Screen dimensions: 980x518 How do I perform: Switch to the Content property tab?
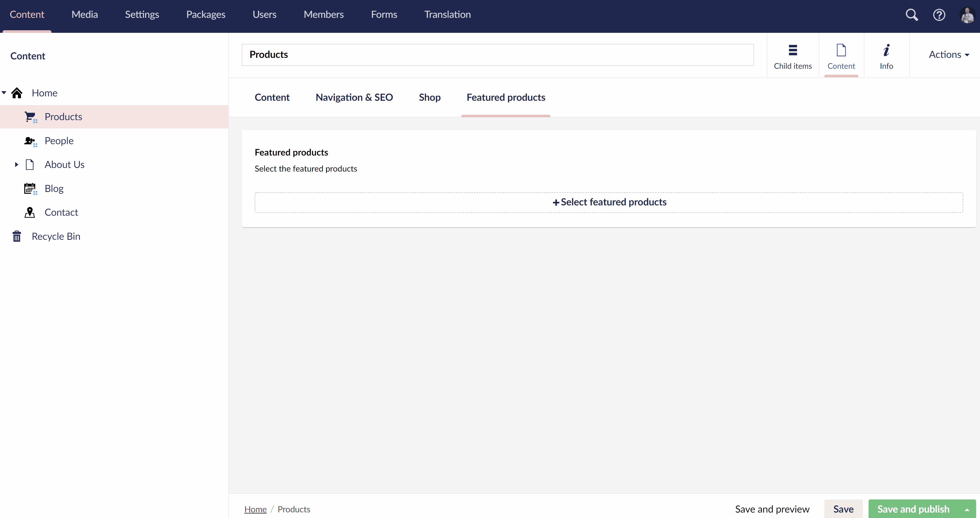coord(272,97)
